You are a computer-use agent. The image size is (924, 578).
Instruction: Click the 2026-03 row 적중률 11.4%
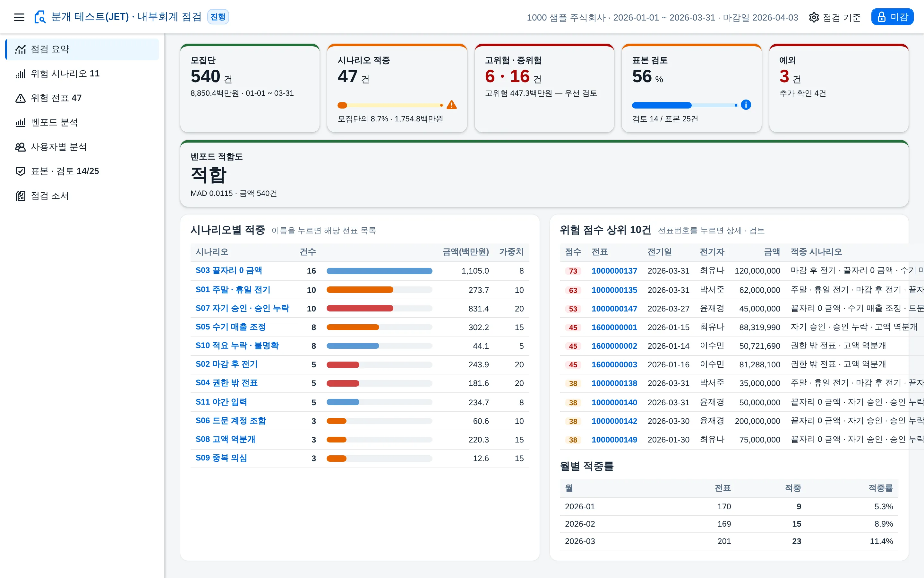coord(881,541)
